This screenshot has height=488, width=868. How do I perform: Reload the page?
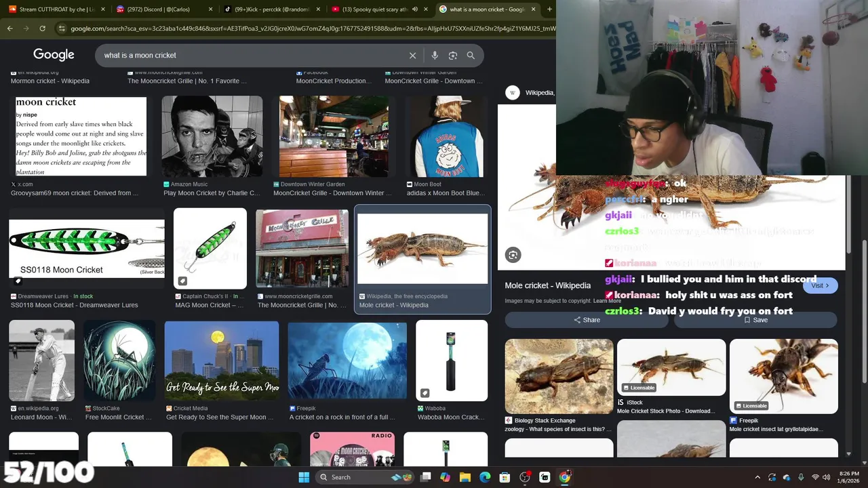pos(42,28)
